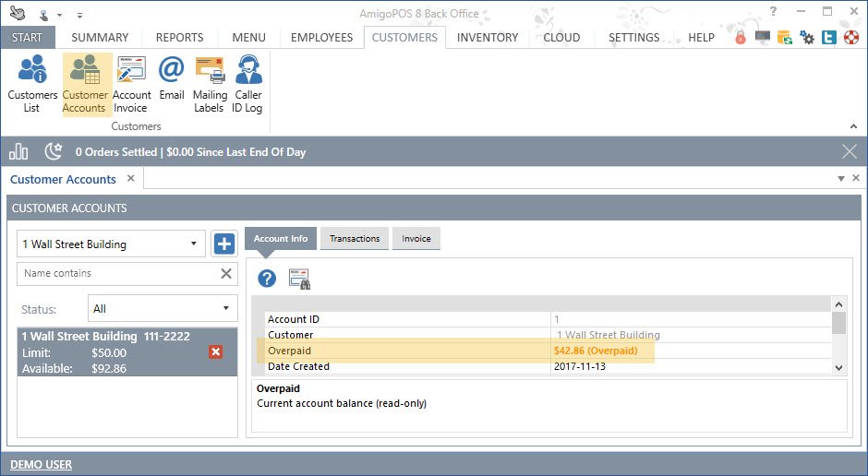Click the database sync icon in header
Image resolution: width=868 pixels, height=476 pixels.
tap(785, 38)
